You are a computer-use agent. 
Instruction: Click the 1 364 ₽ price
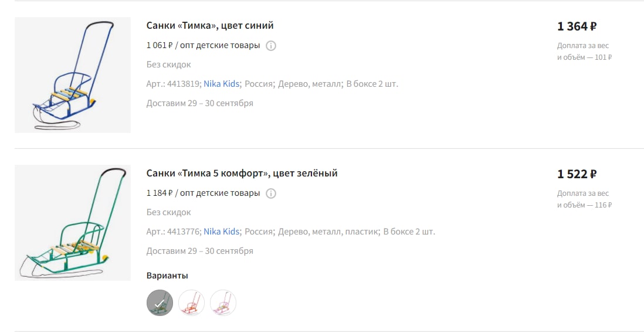click(577, 27)
